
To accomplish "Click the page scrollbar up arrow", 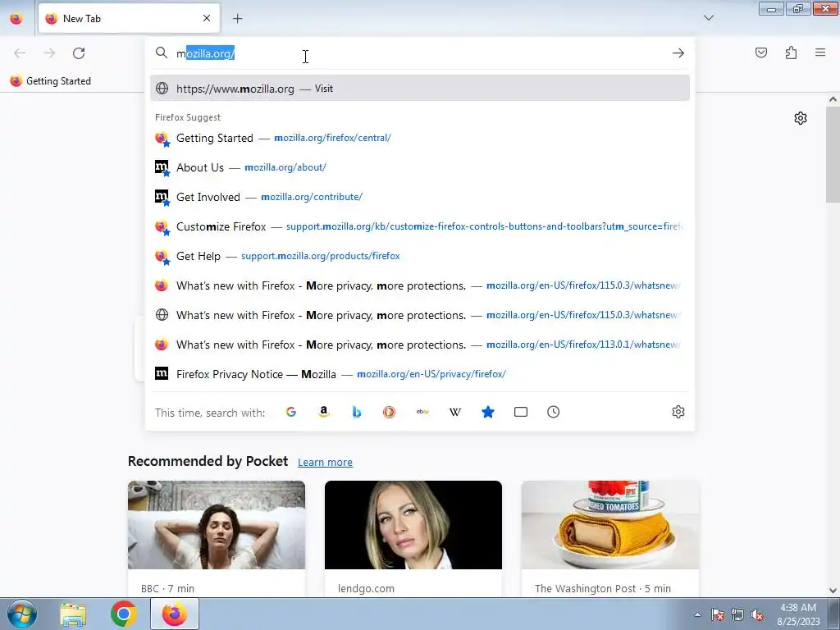I will tap(833, 99).
